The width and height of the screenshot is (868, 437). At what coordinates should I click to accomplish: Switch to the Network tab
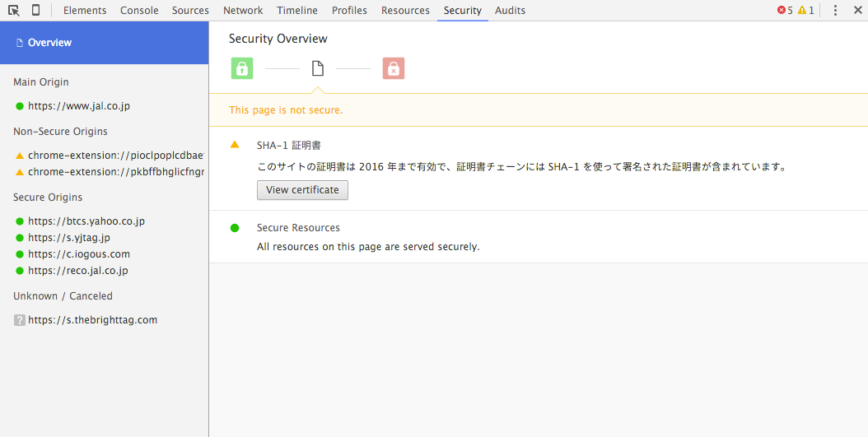tap(243, 11)
